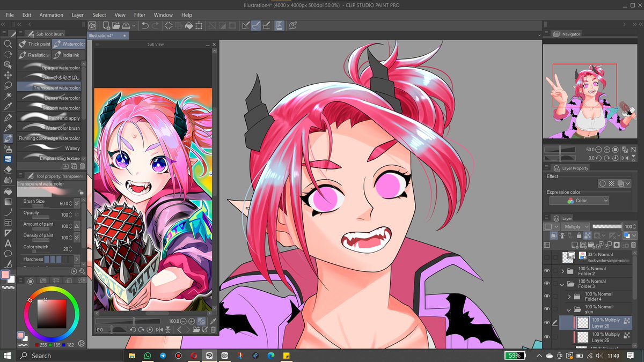Open the sub tool detail wrench icon
Viewport: 644px width, 362px height.
[82, 271]
